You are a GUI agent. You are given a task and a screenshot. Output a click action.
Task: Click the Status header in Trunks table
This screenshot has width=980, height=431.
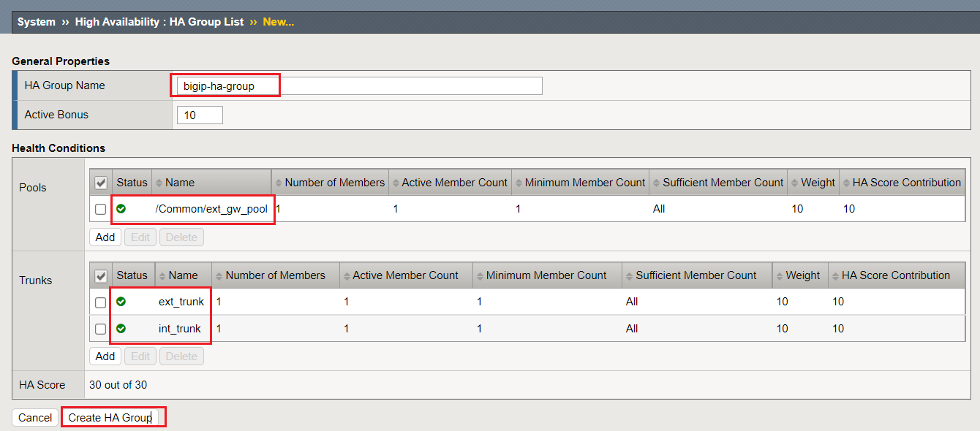tap(132, 275)
